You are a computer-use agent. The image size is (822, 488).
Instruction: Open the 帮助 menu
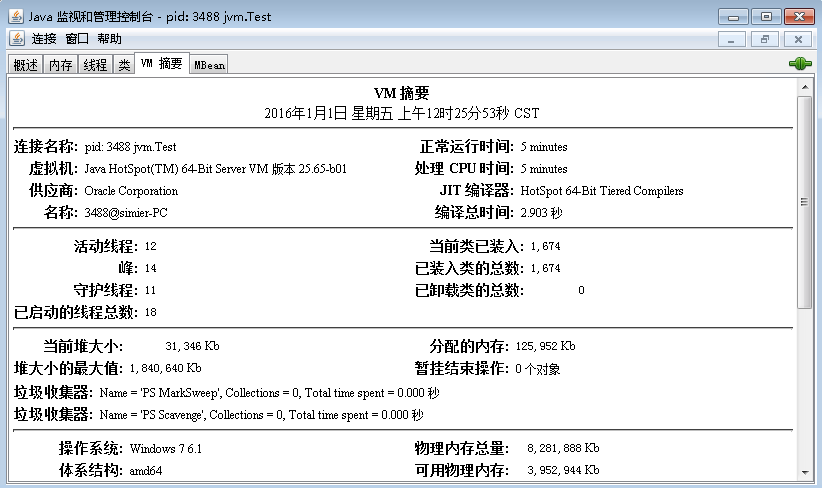tap(109, 39)
